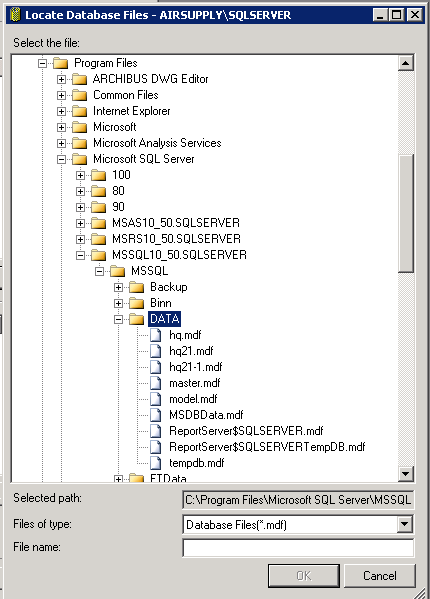Open the Files of type dropdown
Screen dimensions: 430x599
(405, 524)
